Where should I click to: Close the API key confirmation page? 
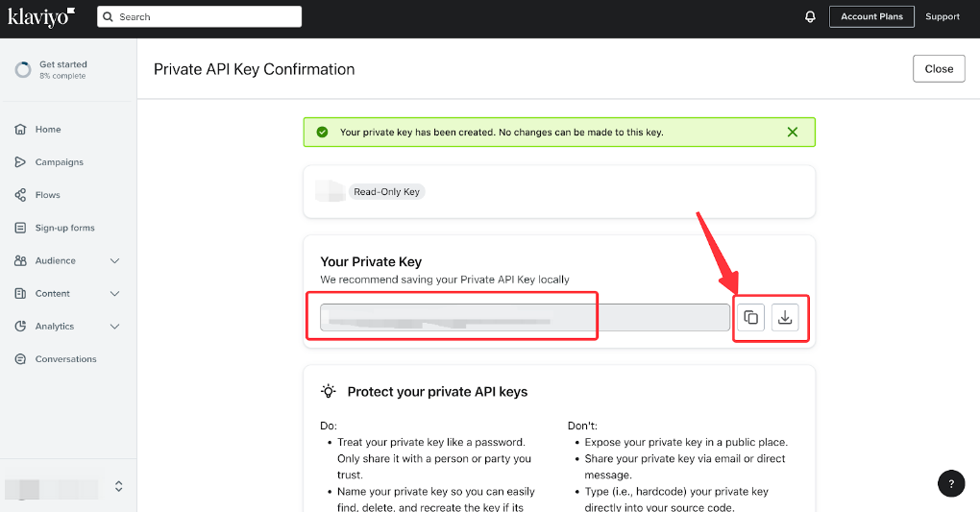point(939,69)
